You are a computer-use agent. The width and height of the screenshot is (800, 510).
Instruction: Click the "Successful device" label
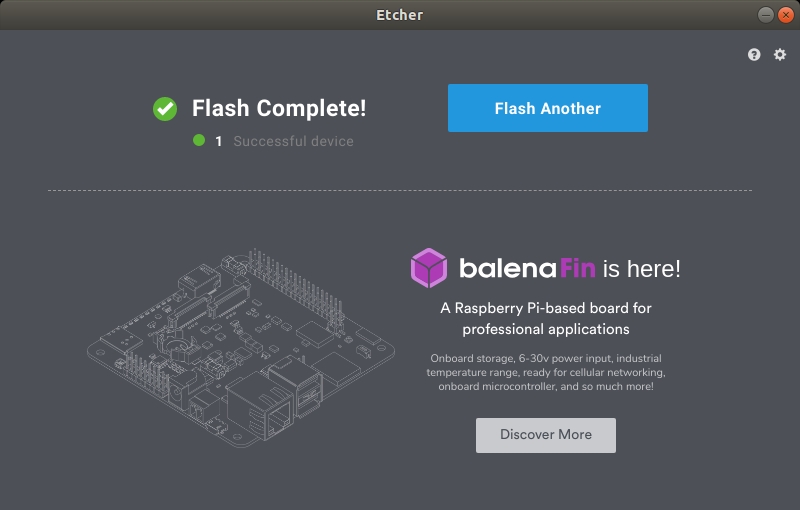293,142
